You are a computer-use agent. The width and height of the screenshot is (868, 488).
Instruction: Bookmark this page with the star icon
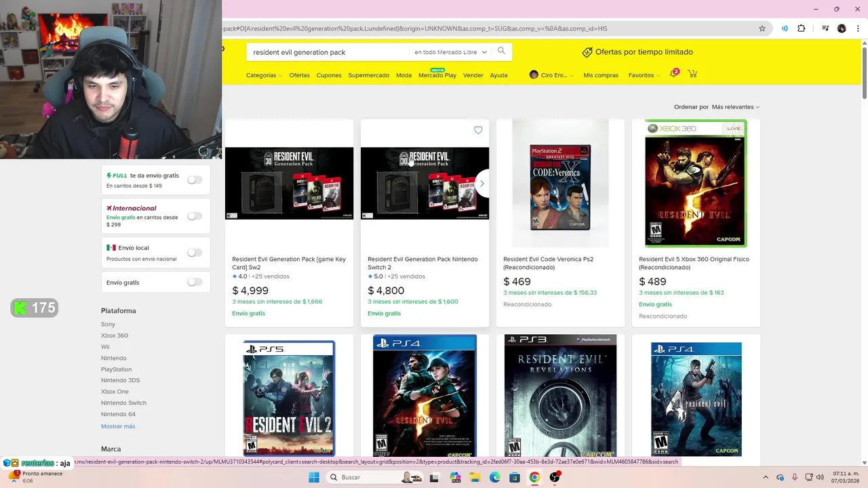pyautogui.click(x=762, y=28)
